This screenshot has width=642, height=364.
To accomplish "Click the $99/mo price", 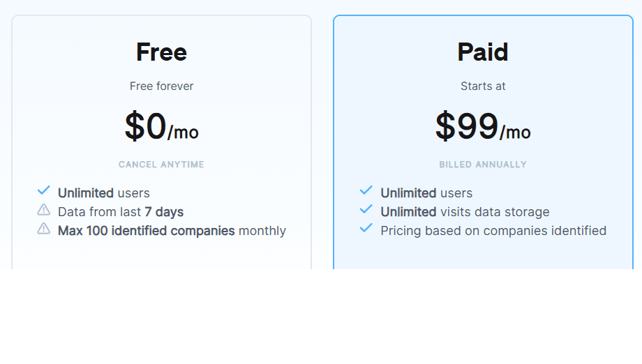I will [x=483, y=127].
